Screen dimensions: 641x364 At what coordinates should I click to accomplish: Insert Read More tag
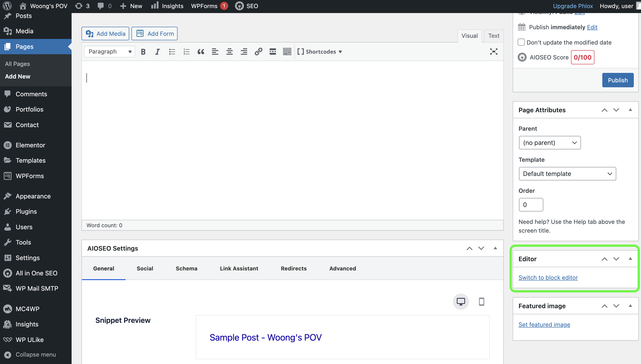click(x=273, y=52)
